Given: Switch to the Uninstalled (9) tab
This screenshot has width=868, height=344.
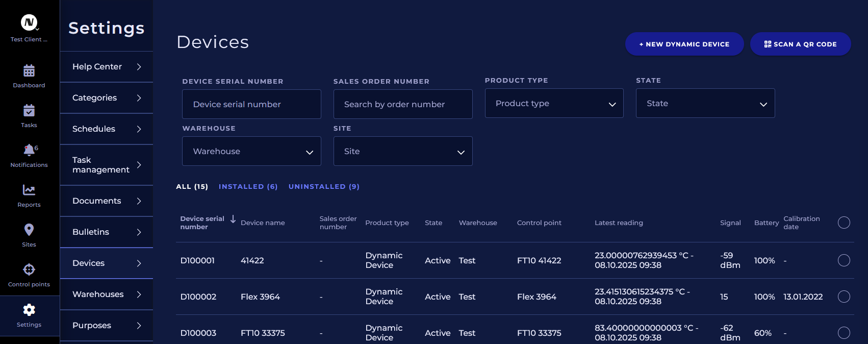Looking at the screenshot, I should 324,187.
